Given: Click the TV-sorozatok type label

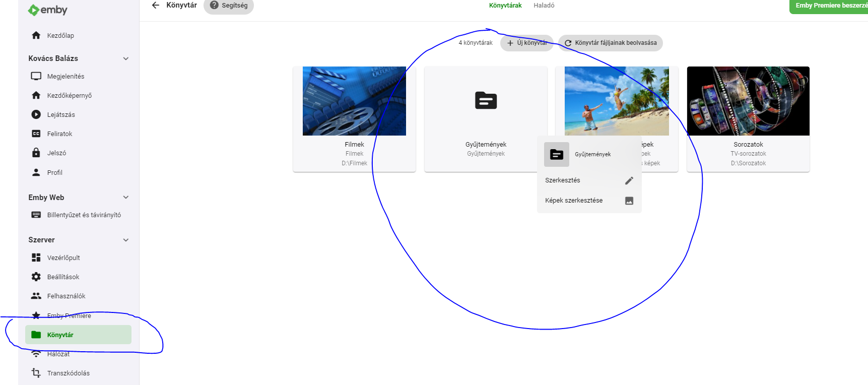Looking at the screenshot, I should (748, 154).
